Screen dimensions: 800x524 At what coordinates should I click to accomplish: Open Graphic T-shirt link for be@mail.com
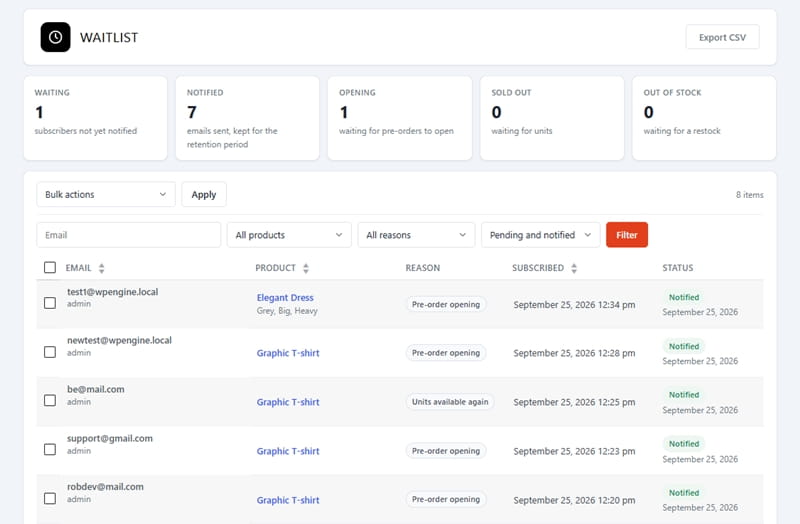[x=288, y=402]
